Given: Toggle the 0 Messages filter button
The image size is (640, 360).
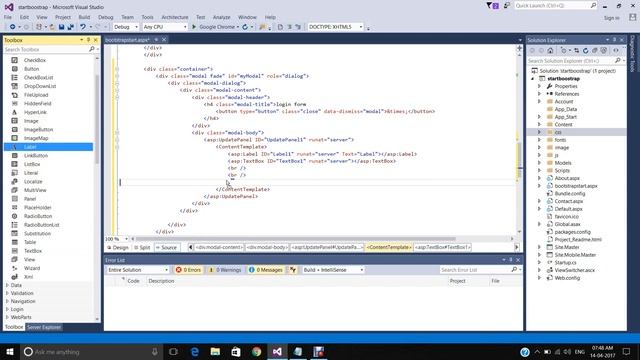Looking at the screenshot, I should point(266,270).
